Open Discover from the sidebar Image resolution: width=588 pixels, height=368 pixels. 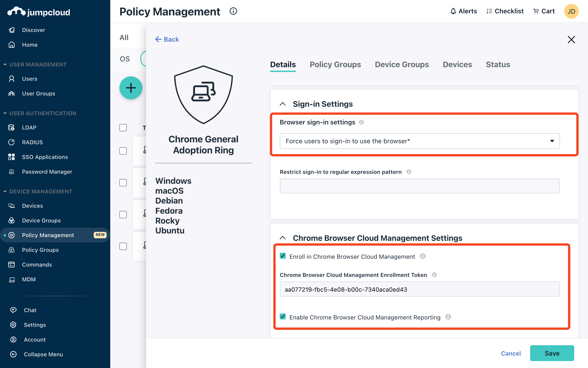[x=34, y=30]
